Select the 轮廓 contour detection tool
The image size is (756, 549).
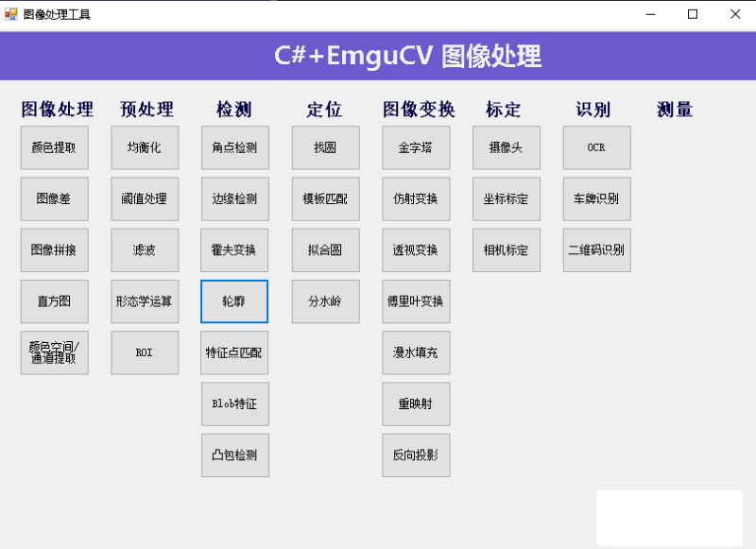point(234,301)
